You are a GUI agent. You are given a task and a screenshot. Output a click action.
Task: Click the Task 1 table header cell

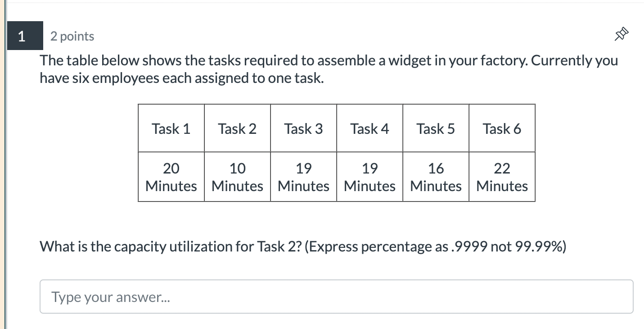[171, 128]
